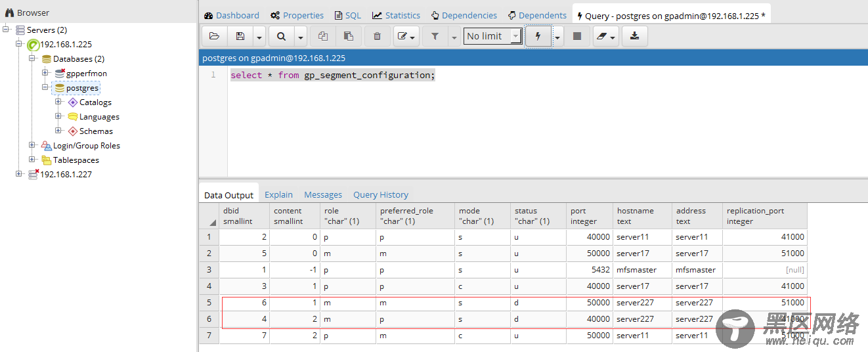Select Schemas in the tree
The width and height of the screenshot is (868, 352).
(96, 131)
